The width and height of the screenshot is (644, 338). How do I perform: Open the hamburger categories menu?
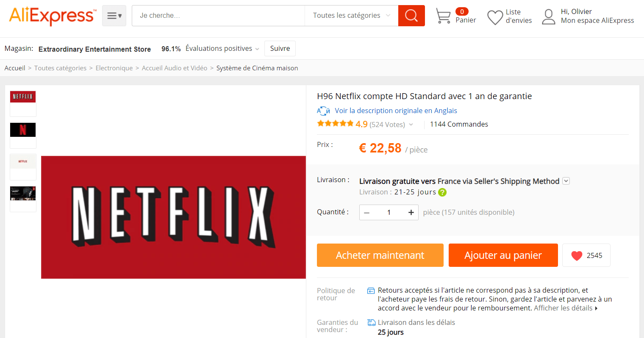pos(114,16)
